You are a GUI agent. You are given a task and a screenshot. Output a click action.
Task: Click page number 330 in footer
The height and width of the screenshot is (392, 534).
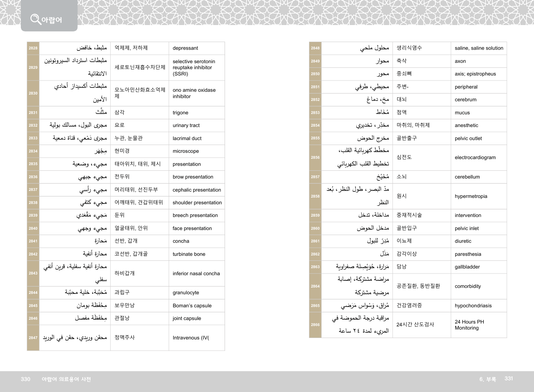(25, 379)
